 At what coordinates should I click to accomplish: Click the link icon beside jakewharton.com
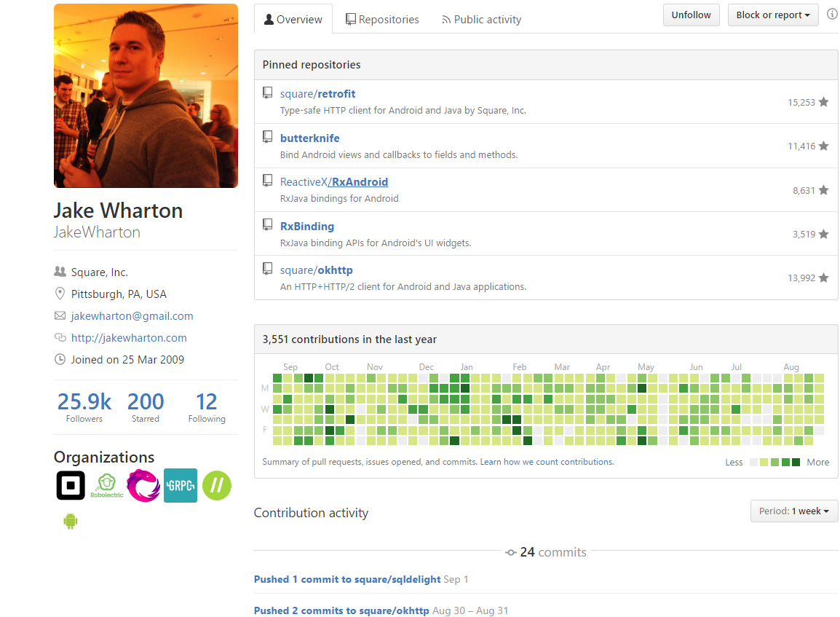point(60,337)
